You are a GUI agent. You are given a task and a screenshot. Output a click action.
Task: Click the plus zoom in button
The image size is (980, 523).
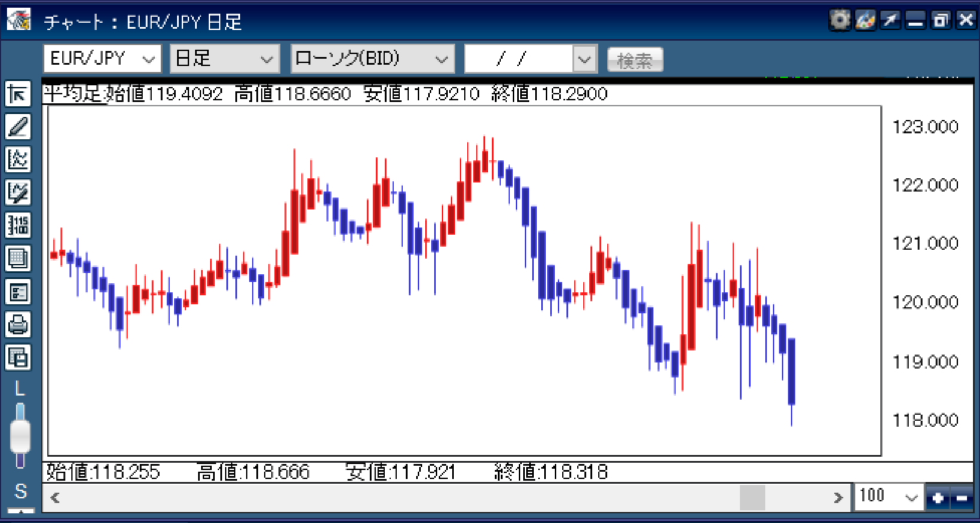click(938, 498)
